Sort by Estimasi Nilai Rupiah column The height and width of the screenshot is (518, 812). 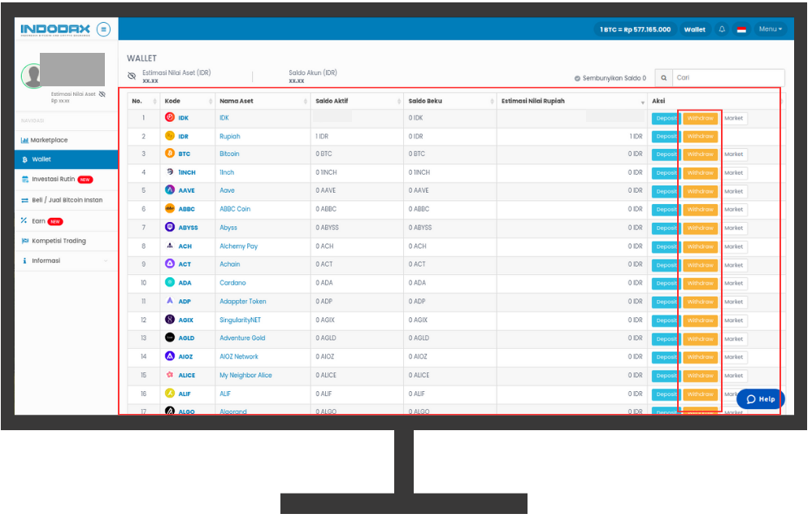pyautogui.click(x=572, y=101)
